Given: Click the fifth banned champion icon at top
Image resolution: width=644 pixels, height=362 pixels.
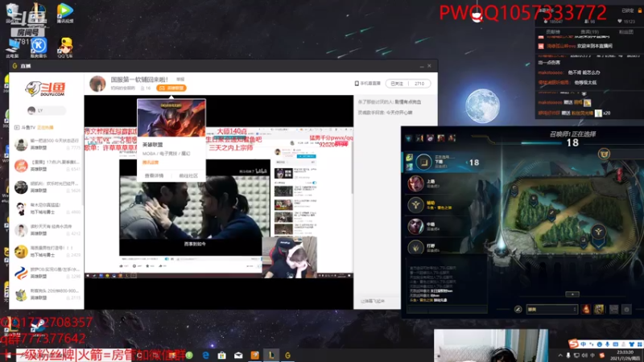Looking at the screenshot, I should coord(452,138).
